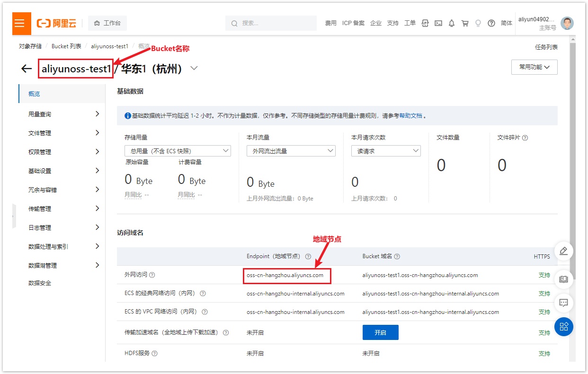
Task: Click the help icon beside ECS 的经典网络访问（内网）
Action: click(x=203, y=294)
